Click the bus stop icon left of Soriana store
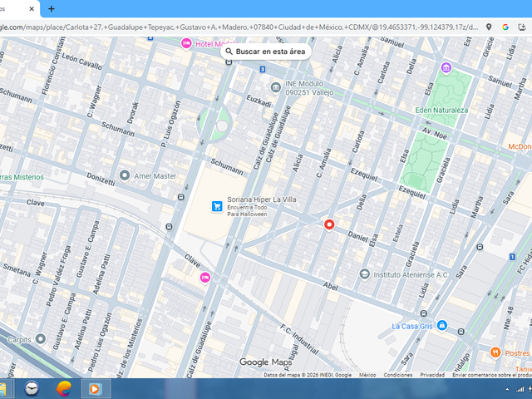Viewport: 532px width, 399px height. click(x=170, y=227)
